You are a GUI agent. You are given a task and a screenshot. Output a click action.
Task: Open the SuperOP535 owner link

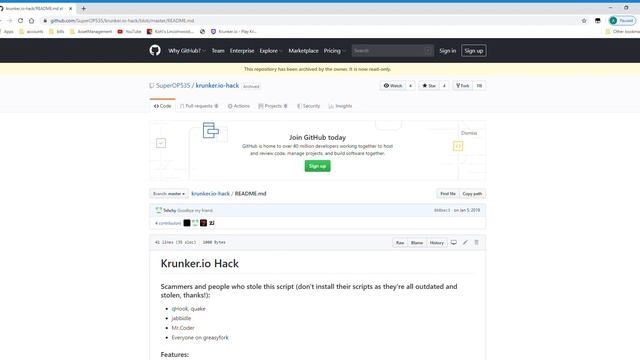click(173, 85)
